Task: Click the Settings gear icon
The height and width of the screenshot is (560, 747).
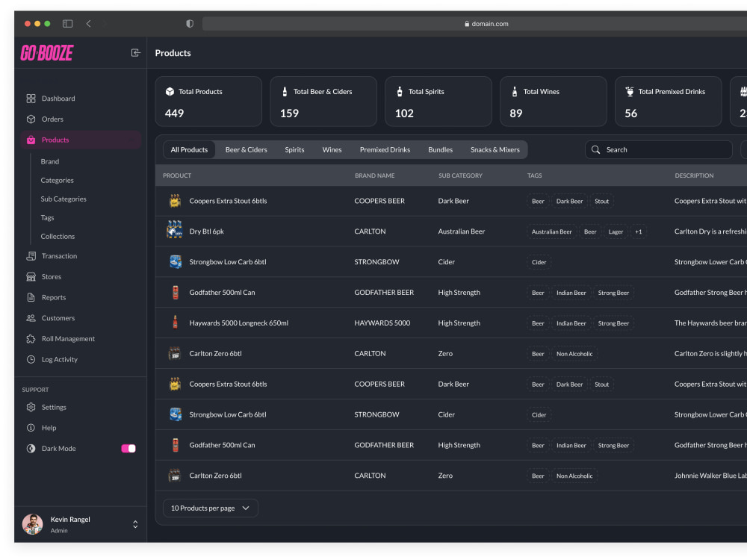Action: coord(31,407)
